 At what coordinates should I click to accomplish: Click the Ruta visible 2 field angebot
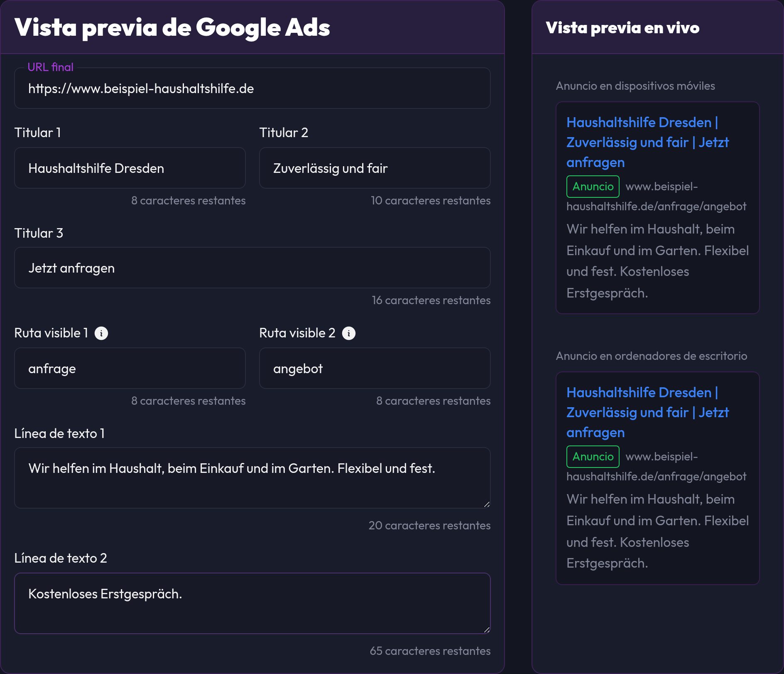(375, 369)
